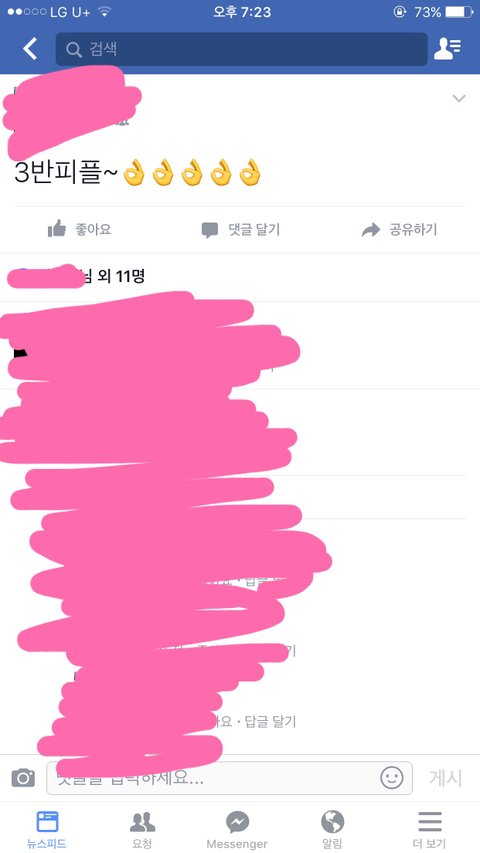Focus the comment input box

229,778
